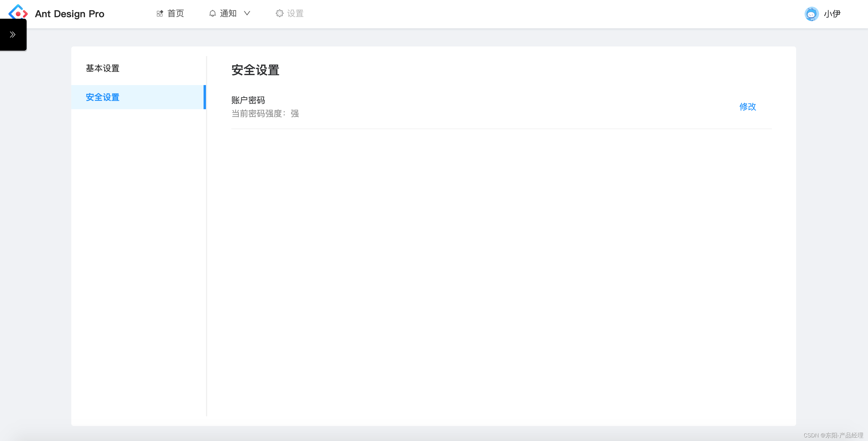Click the blue user avatar image
The height and width of the screenshot is (441, 868).
[812, 14]
